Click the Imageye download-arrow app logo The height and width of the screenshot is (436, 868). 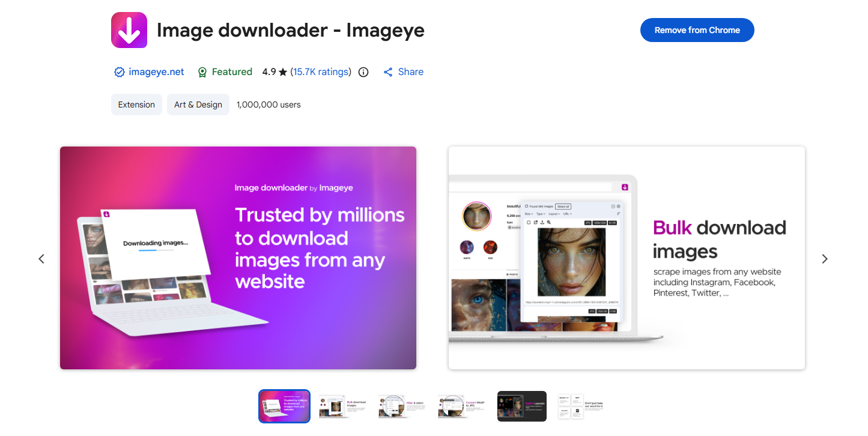(x=129, y=29)
